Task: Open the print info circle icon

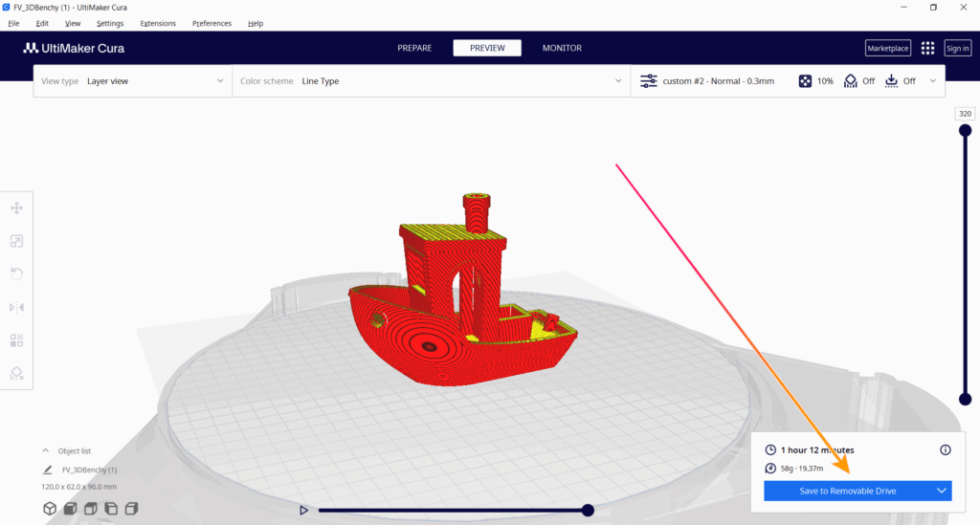Action: (945, 449)
